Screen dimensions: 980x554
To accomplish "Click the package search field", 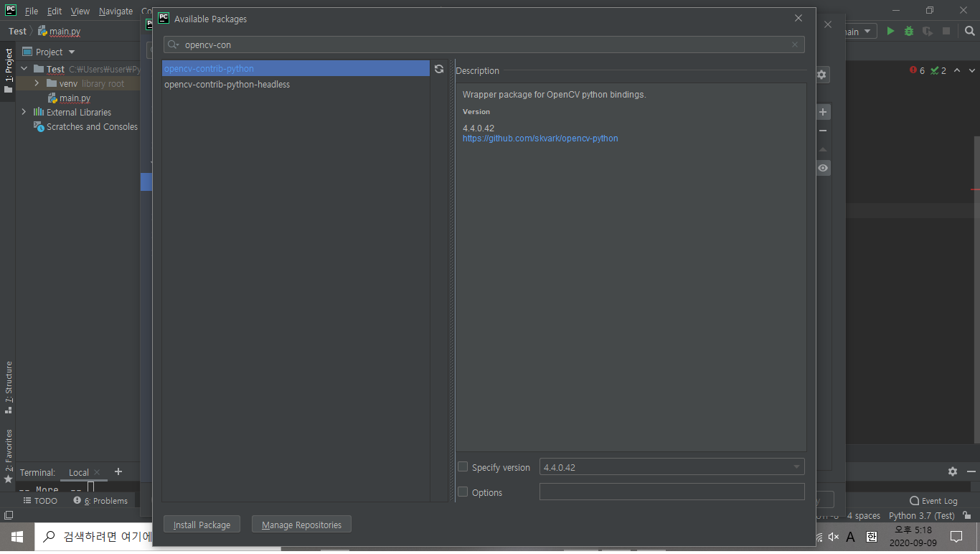I will [x=484, y=44].
